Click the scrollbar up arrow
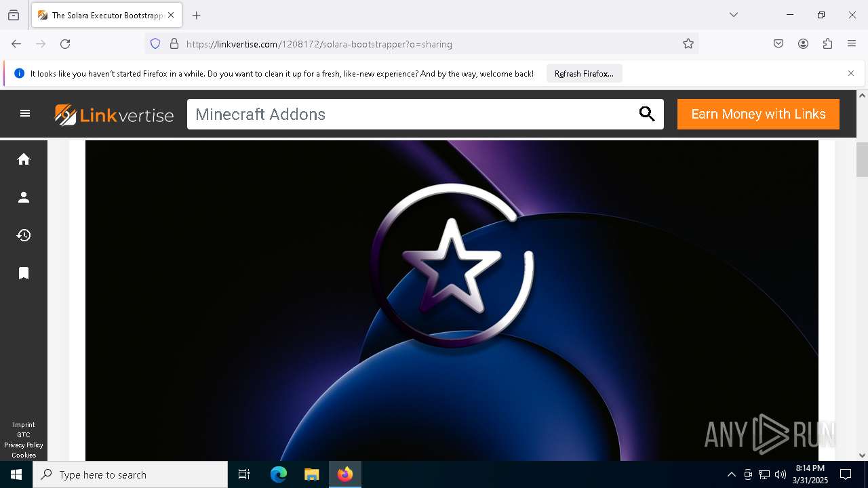This screenshot has height=488, width=868. 863,96
